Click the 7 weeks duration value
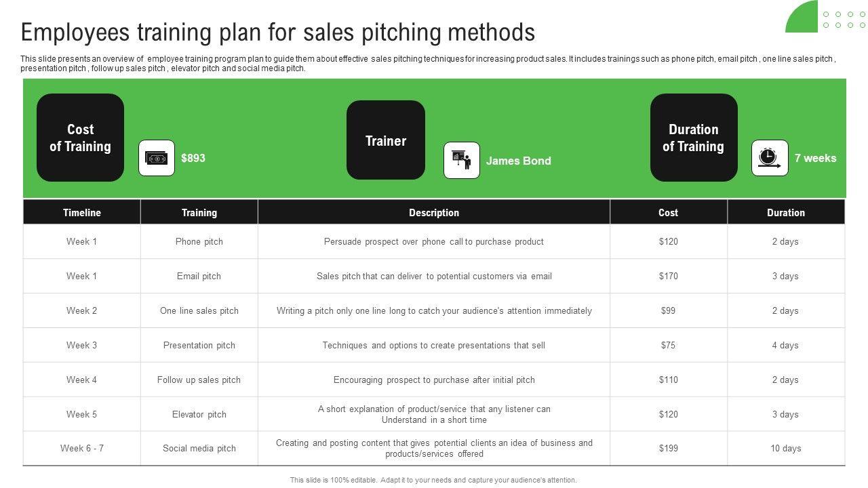The height and width of the screenshot is (488, 868). [x=815, y=158]
